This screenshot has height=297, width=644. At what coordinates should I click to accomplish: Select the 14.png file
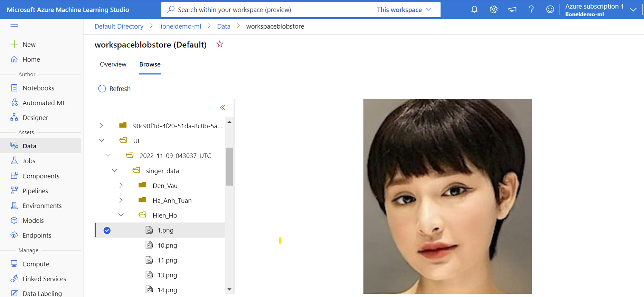[167, 290]
